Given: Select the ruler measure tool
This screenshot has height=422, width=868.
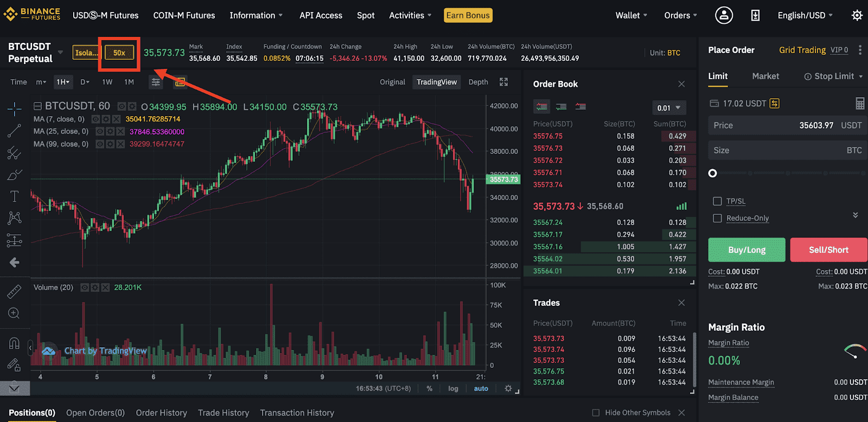Looking at the screenshot, I should 15,291.
